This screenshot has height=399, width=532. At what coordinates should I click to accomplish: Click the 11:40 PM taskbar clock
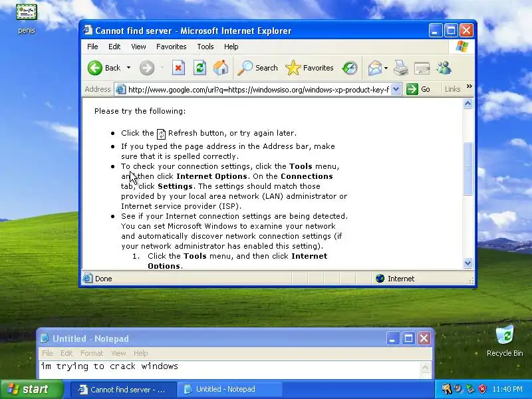[x=507, y=389]
